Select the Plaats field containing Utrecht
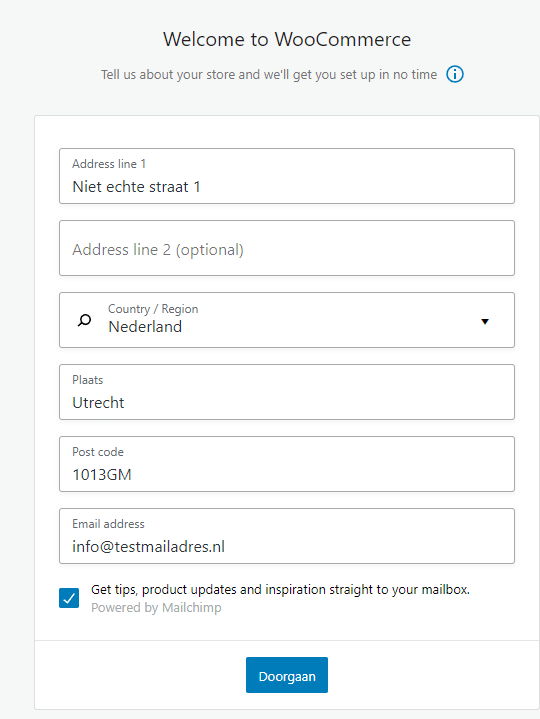The height and width of the screenshot is (719, 540). coord(287,392)
